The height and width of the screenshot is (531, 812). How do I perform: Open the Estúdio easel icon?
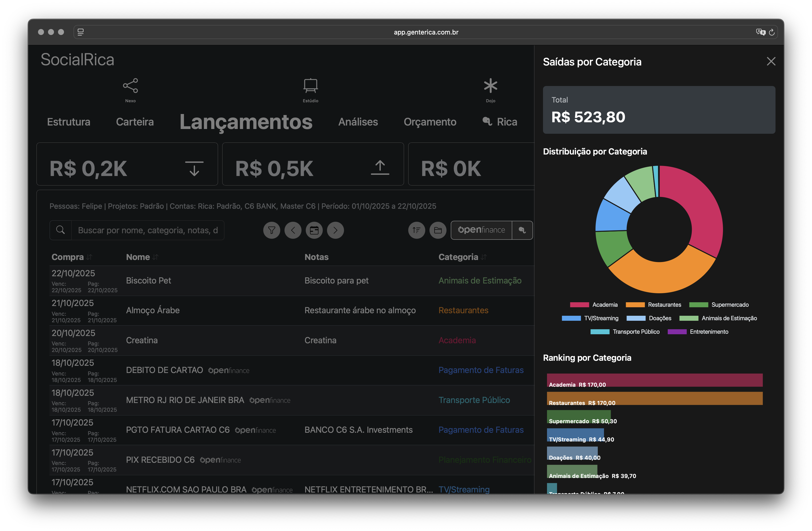pyautogui.click(x=310, y=86)
